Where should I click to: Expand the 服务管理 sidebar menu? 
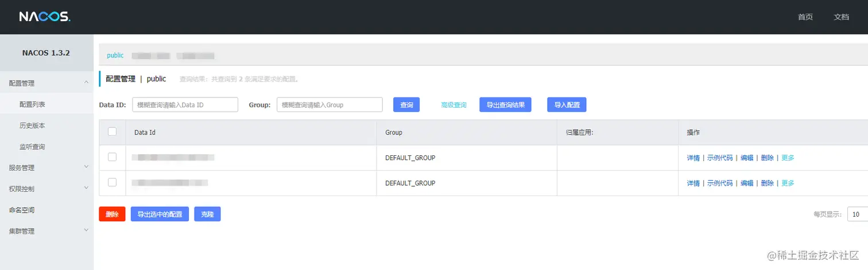[46, 168]
